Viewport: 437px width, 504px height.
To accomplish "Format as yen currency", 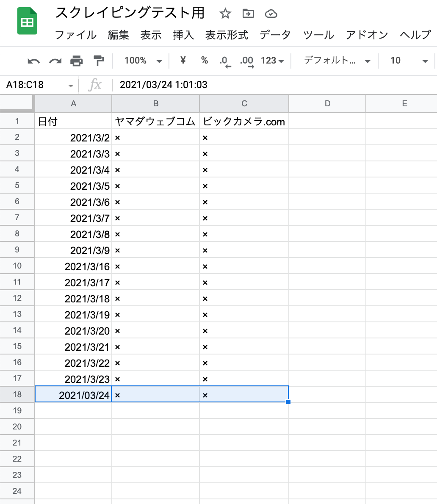I will (x=183, y=60).
